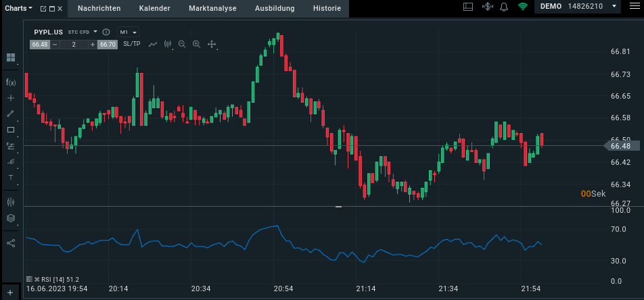Open the f(x) indicators menu
Screen dimensions: 644x300
[11, 82]
